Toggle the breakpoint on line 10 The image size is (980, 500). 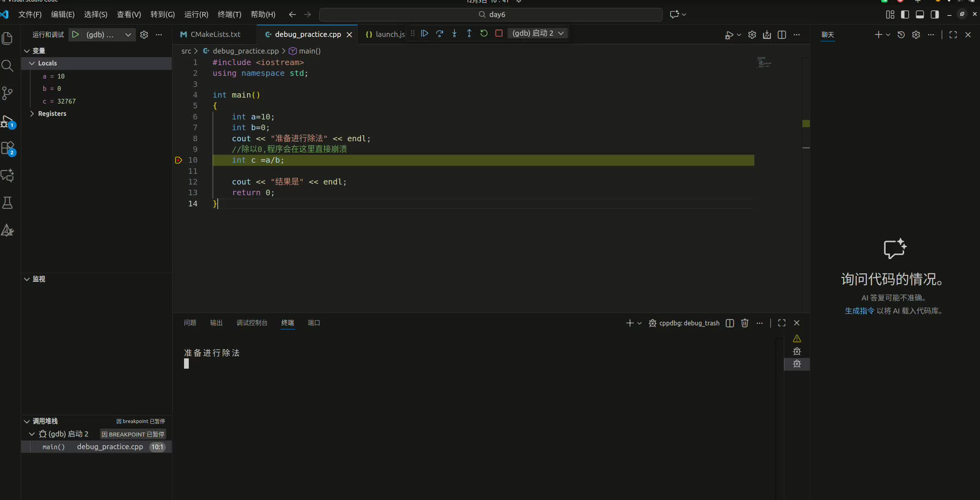click(x=178, y=160)
